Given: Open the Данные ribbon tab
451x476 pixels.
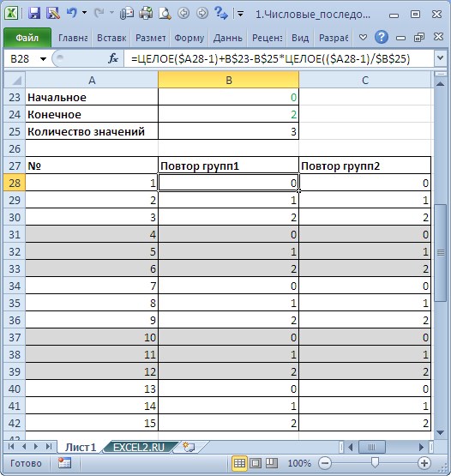Looking at the screenshot, I should click(x=227, y=38).
